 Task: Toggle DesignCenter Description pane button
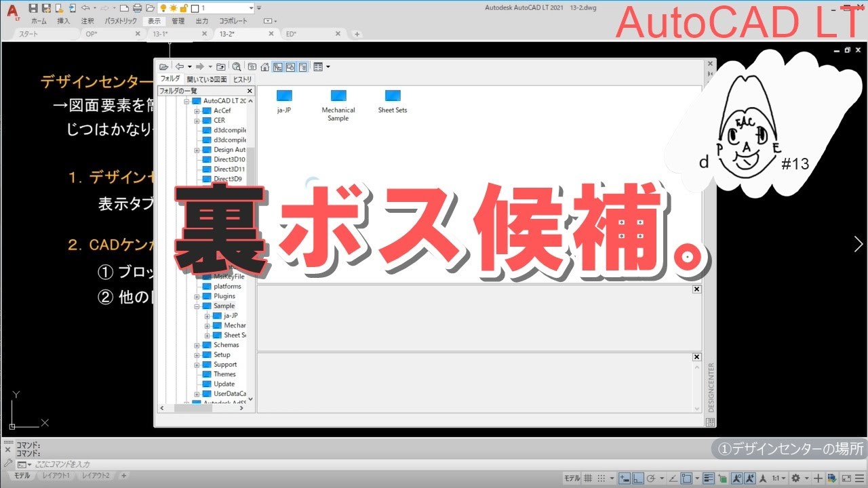(302, 66)
